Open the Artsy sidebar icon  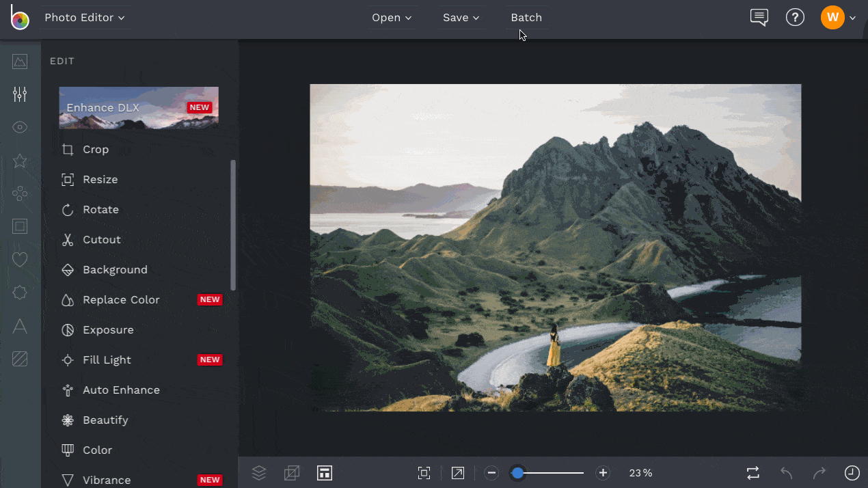click(x=20, y=193)
